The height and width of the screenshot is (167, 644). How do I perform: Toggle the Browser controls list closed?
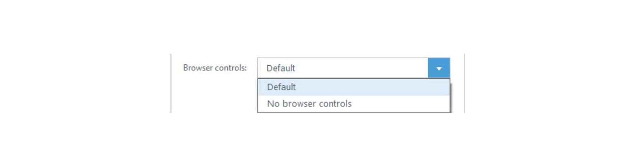pyautogui.click(x=439, y=68)
